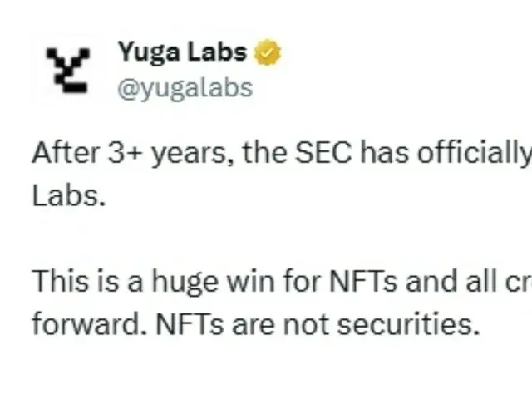This screenshot has width=532, height=399.
Task: Open the Yuga Labs display name link
Action: 182,52
